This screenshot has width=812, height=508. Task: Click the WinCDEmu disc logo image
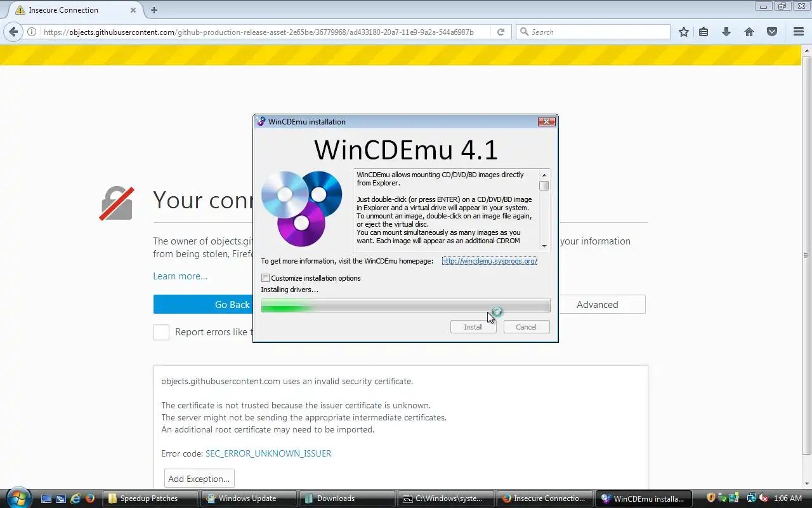coord(302,208)
